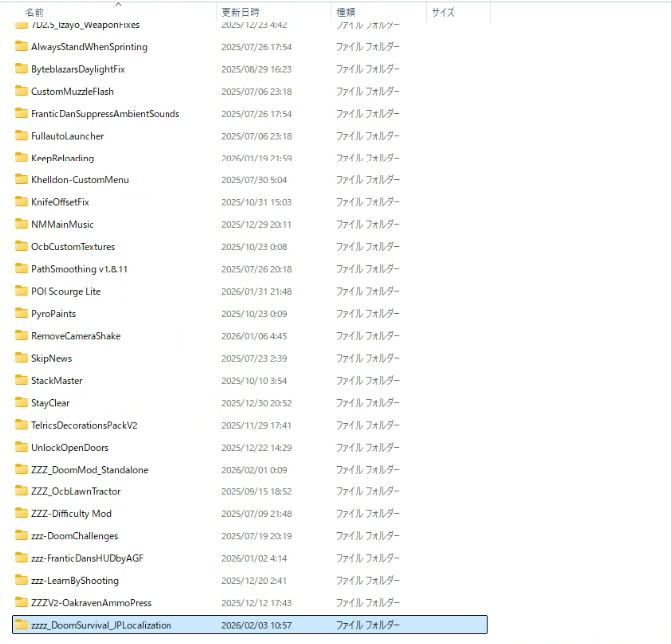Click the folder icon for NMMainMusic
Viewport: 671px width, 644px height.
(21, 224)
